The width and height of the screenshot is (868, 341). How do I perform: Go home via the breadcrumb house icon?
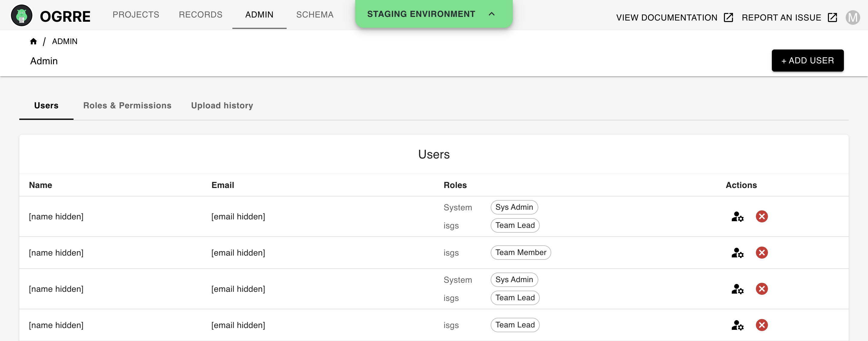tap(33, 41)
